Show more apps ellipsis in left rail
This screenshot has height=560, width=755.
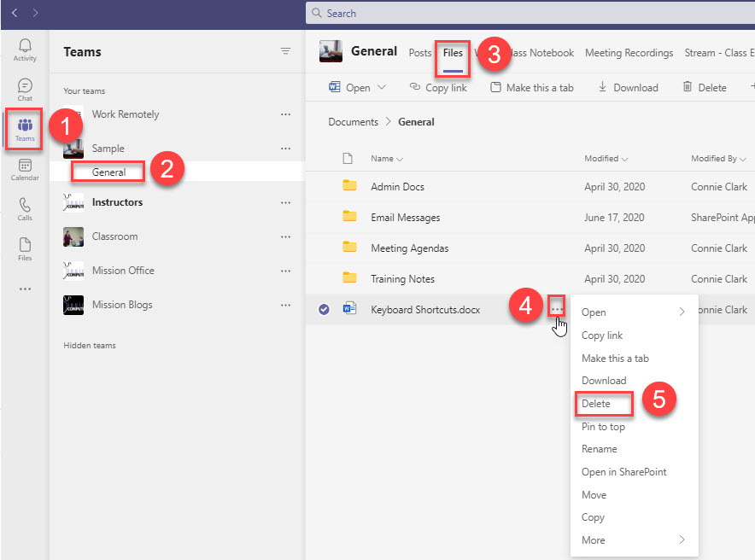point(25,289)
